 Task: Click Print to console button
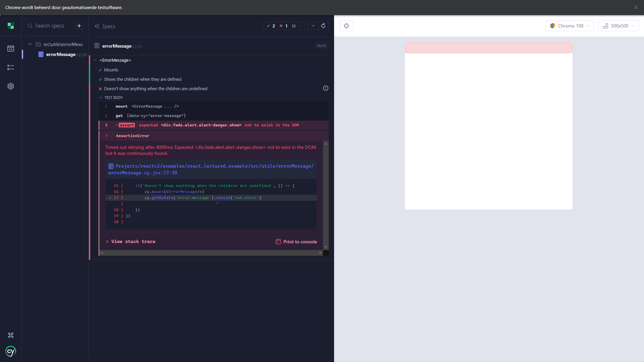click(297, 242)
